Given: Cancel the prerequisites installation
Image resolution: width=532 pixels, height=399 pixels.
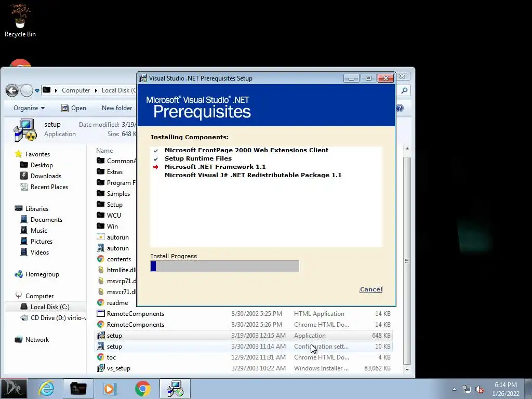Looking at the screenshot, I should pos(370,289).
